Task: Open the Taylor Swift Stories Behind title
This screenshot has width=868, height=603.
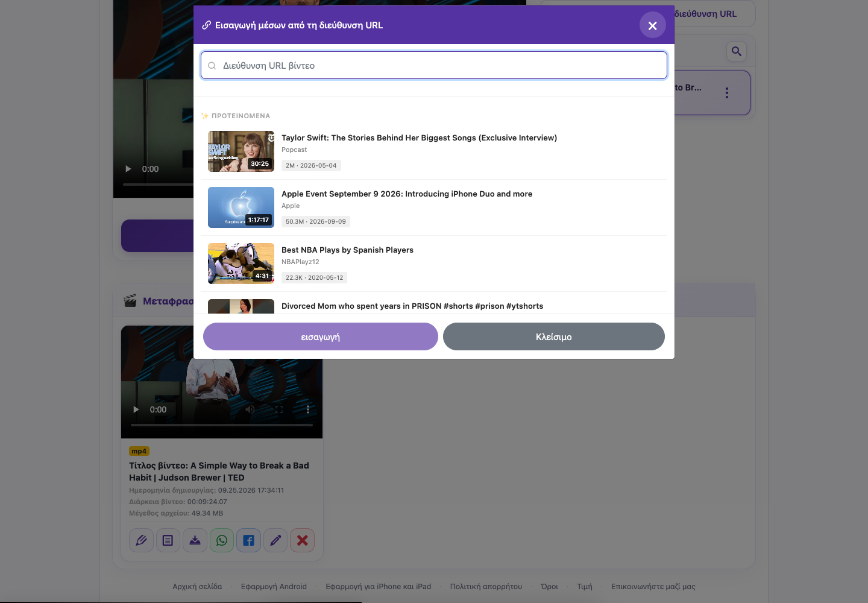Action: (419, 137)
